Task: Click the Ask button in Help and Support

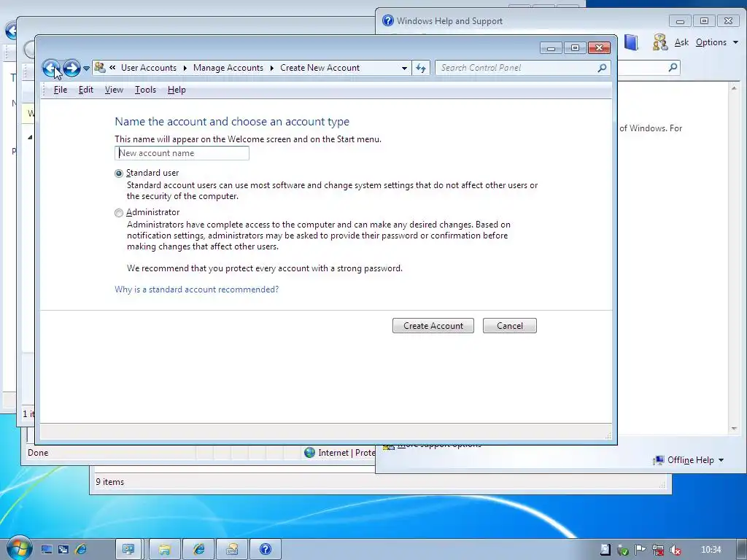Action: (681, 42)
